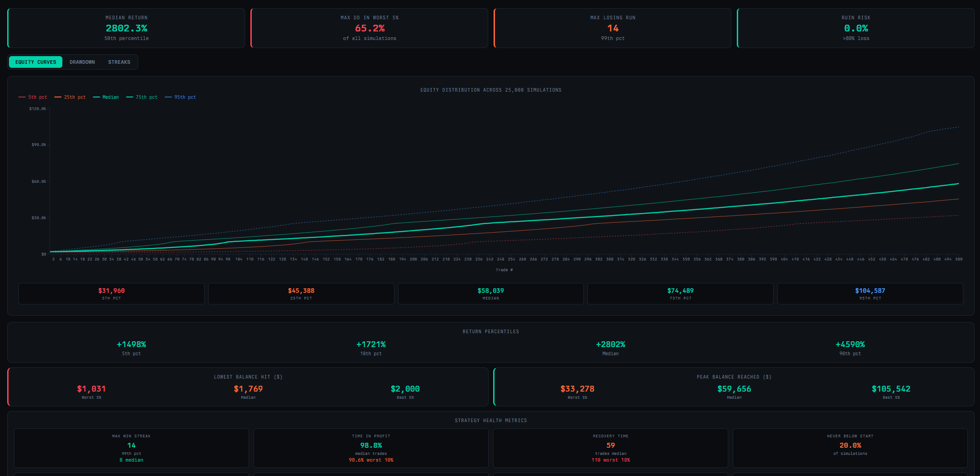
Task: Select the EQUITY CURVES tab
Action: click(35, 62)
